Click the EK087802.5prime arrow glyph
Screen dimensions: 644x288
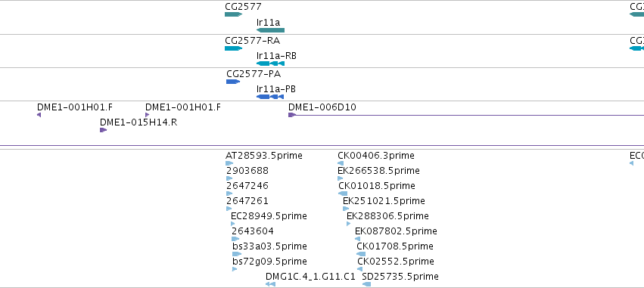357,239
